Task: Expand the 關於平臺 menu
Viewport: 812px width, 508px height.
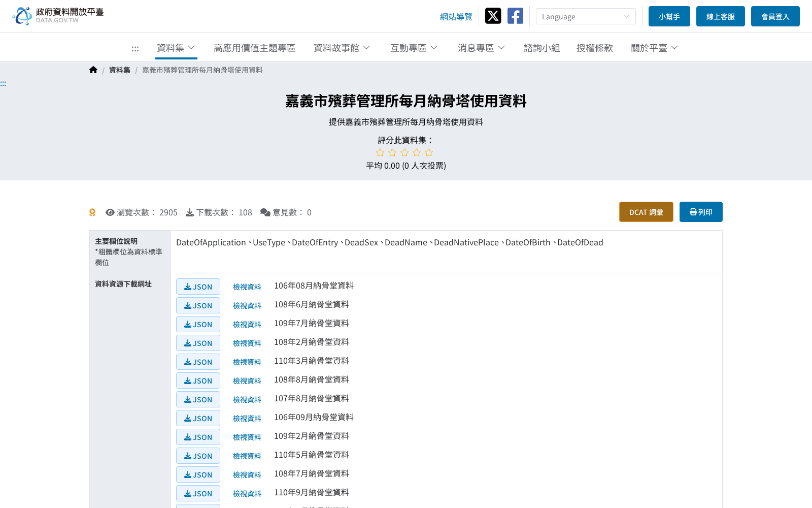Action: click(x=654, y=48)
